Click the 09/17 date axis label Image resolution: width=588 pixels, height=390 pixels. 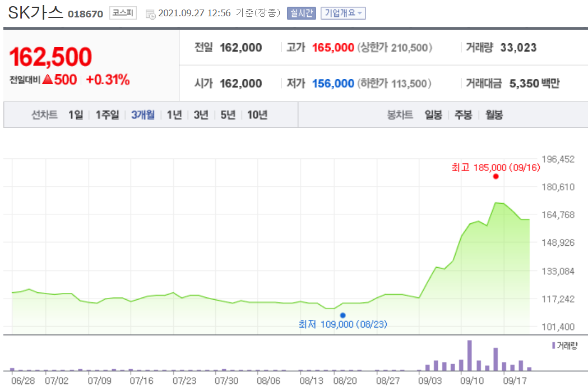pos(515,381)
